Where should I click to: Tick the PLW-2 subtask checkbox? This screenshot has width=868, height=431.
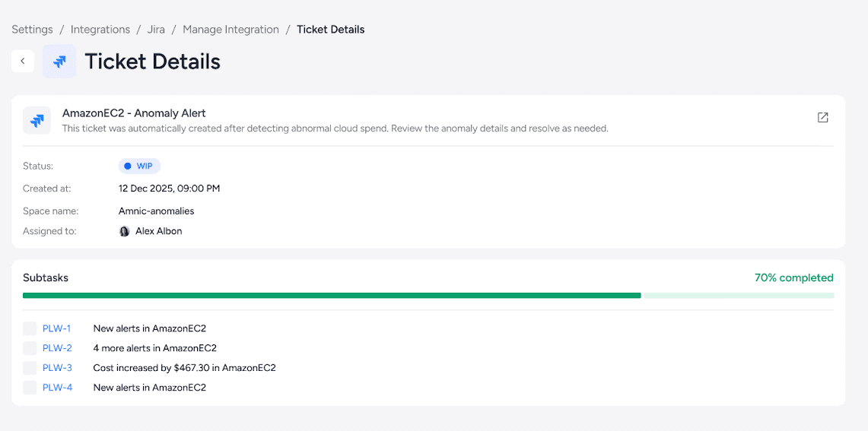30,348
